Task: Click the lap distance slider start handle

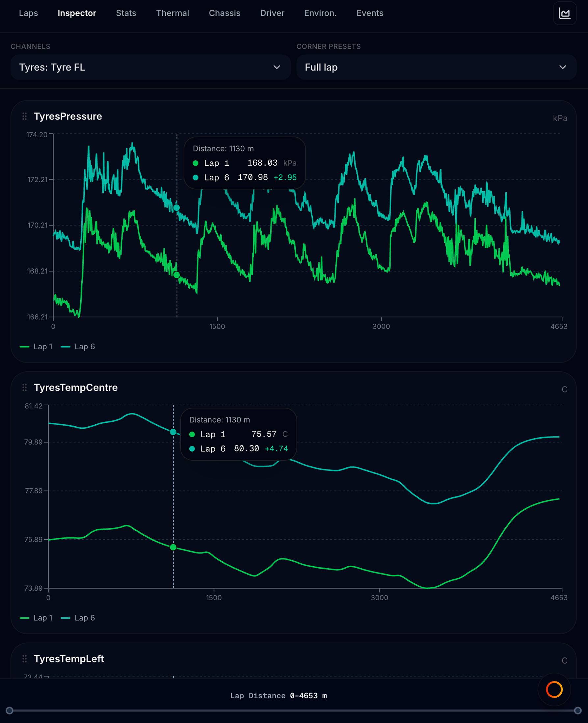Action: (x=10, y=710)
